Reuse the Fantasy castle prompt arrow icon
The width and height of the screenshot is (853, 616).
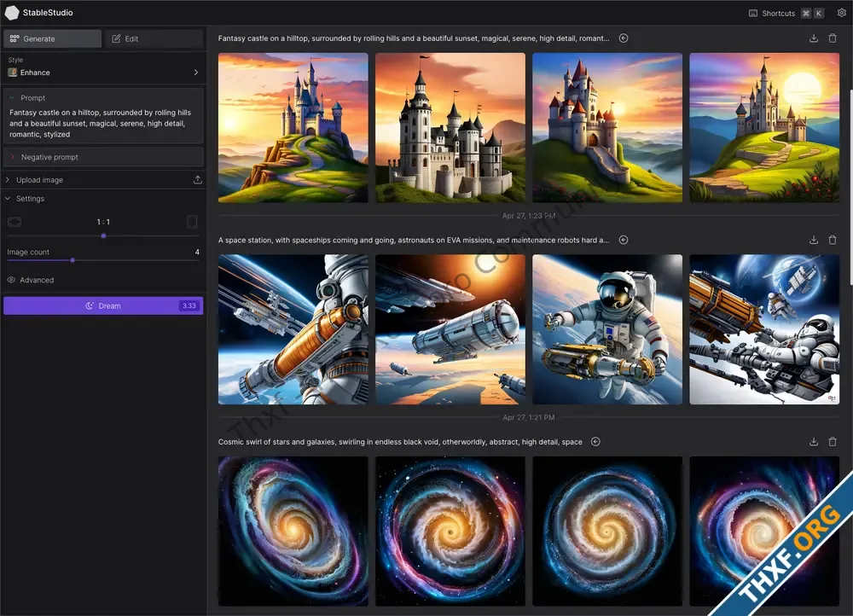click(x=624, y=38)
